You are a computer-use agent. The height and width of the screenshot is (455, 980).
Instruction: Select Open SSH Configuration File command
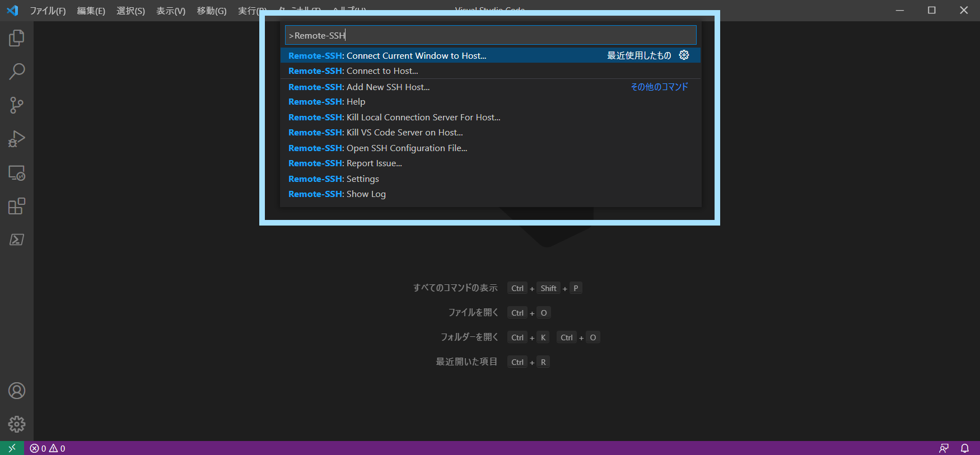point(491,148)
